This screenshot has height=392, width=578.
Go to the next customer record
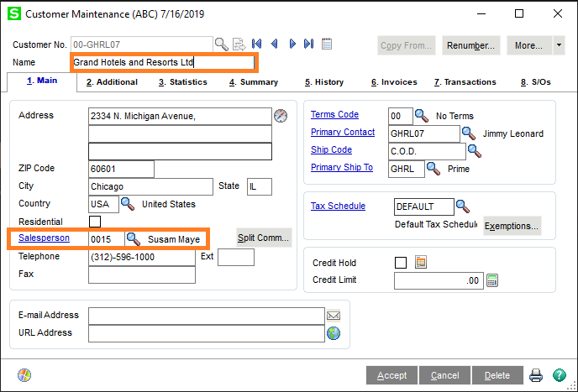click(x=292, y=44)
